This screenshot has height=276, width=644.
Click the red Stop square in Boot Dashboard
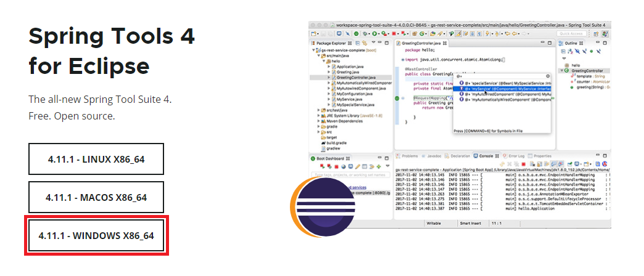(x=336, y=166)
